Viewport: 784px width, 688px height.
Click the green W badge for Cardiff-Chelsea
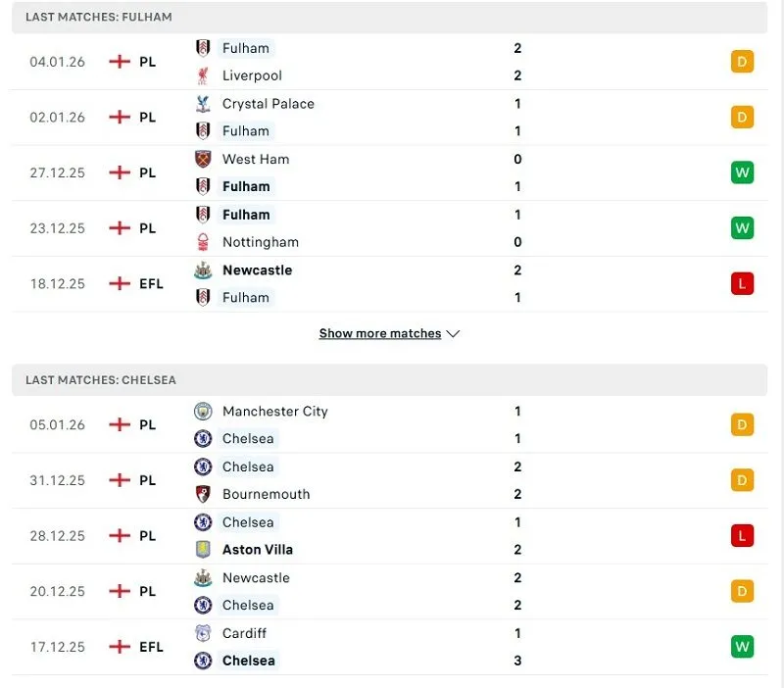[742, 647]
